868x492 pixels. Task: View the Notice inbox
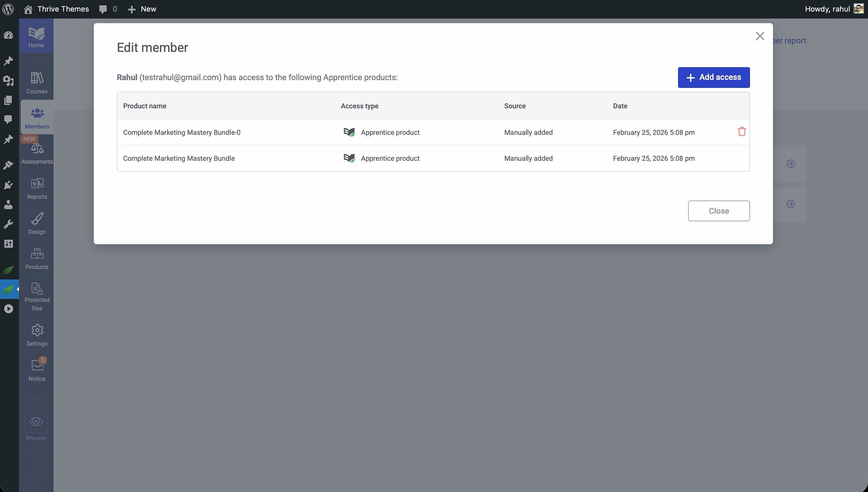click(37, 370)
